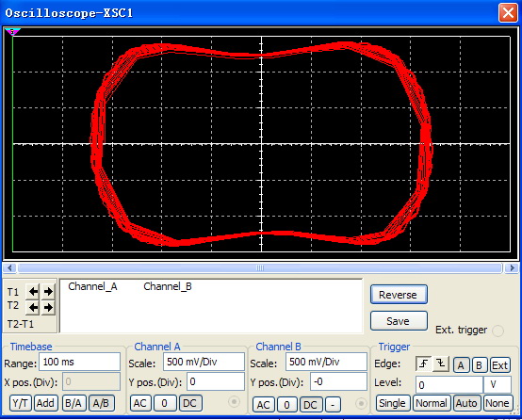The image size is (522, 420).
Task: Click the scroll left arrow below display
Action: 9,267
